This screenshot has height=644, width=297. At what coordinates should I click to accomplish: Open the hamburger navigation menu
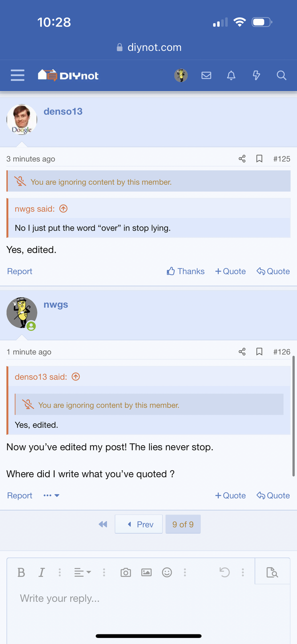pyautogui.click(x=17, y=75)
